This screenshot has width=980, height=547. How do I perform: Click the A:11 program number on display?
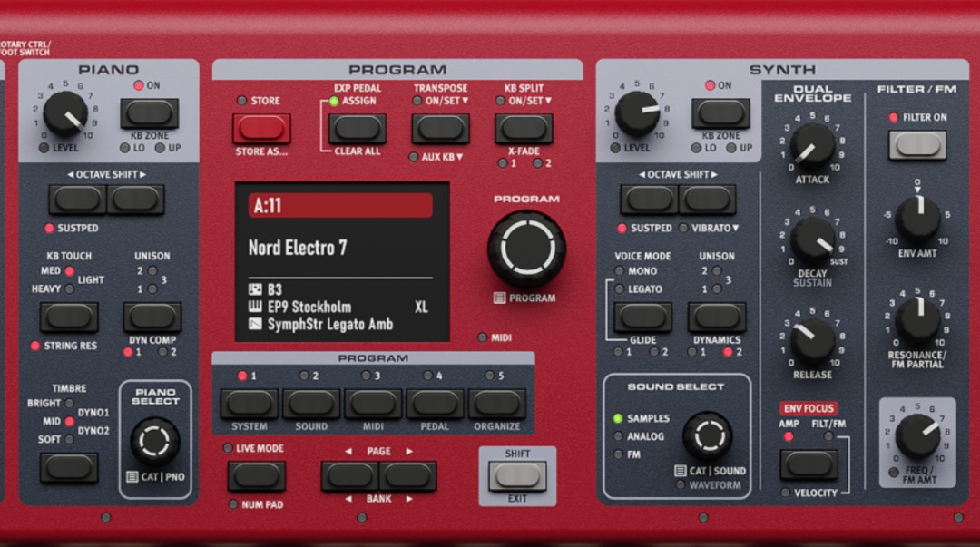tap(268, 206)
